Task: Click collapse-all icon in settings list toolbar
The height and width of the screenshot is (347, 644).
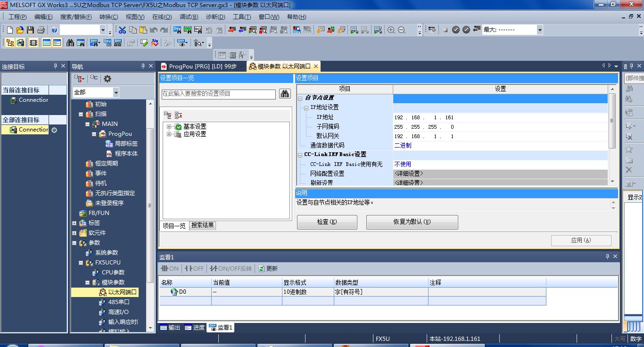Action: pyautogui.click(x=178, y=115)
